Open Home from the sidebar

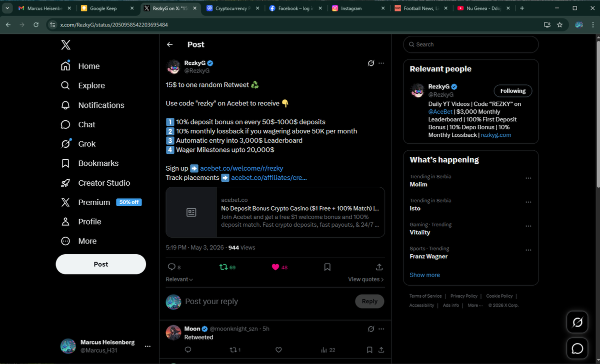coord(80,66)
